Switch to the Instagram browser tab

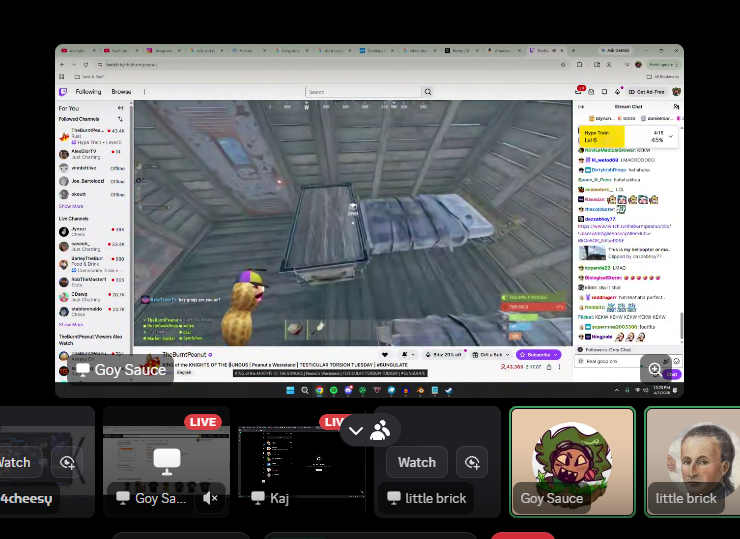164,51
